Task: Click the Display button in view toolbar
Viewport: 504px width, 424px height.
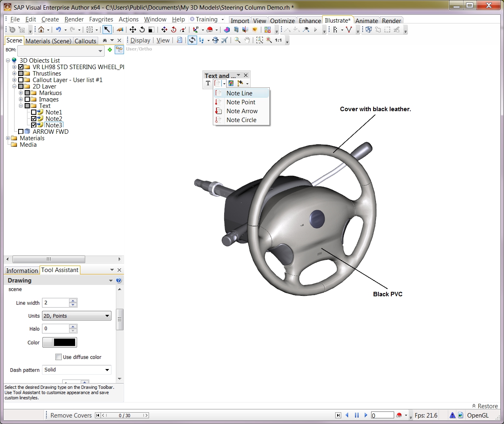Action: click(140, 40)
